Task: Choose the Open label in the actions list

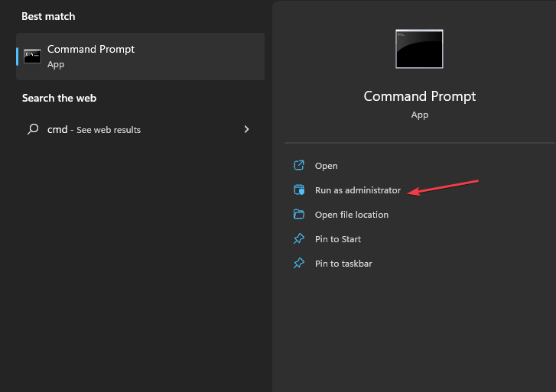Action: [x=326, y=166]
